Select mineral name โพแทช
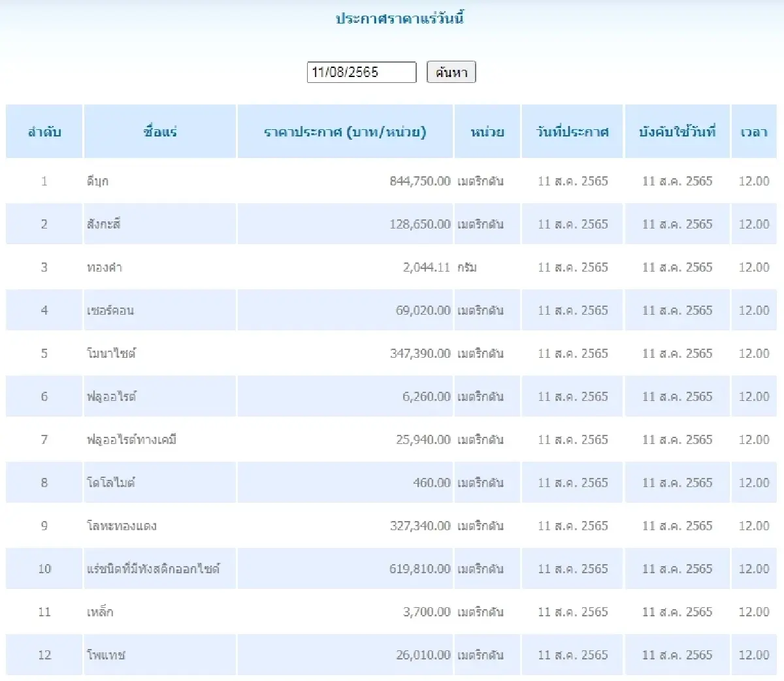This screenshot has height=681, width=784. [106, 655]
